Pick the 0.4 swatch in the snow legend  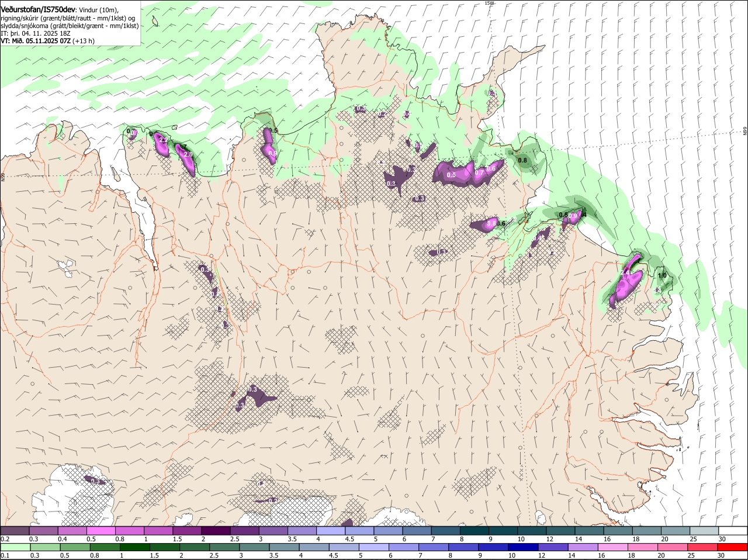click(x=72, y=530)
